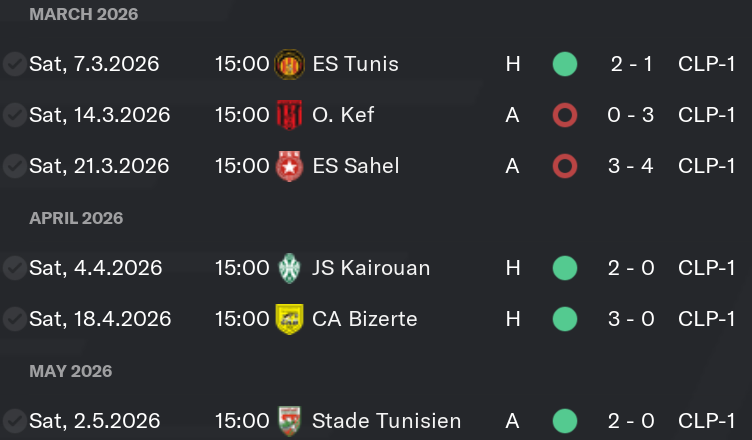The width and height of the screenshot is (752, 440).
Task: Click the JS Kairouan green badge
Action: click(289, 268)
